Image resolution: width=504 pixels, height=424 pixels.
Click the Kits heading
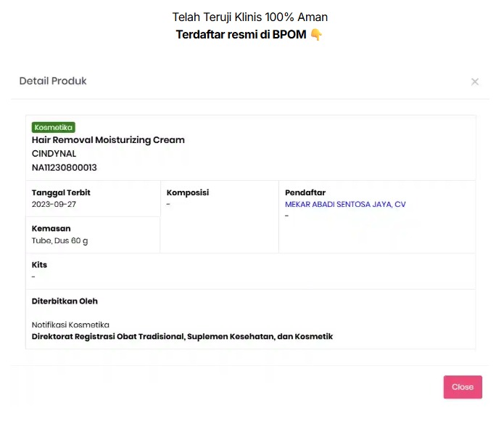point(39,265)
